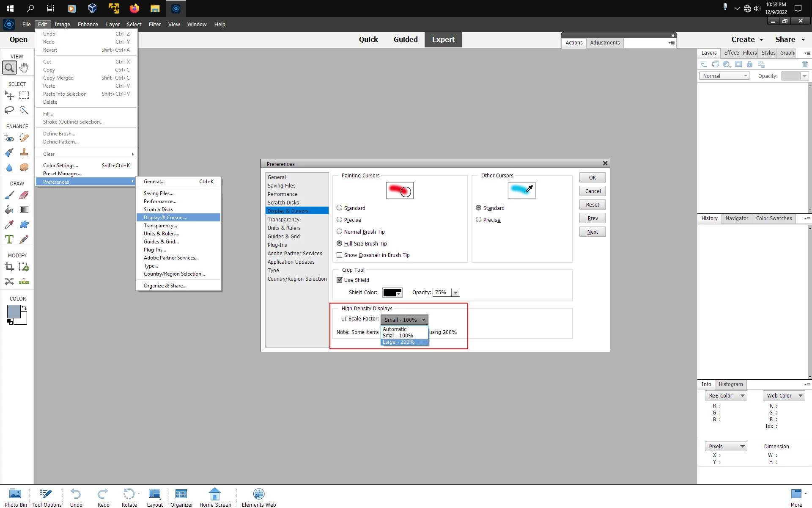Image resolution: width=812 pixels, height=508 pixels.
Task: Open Firefox from the Windows taskbar
Action: (134, 8)
